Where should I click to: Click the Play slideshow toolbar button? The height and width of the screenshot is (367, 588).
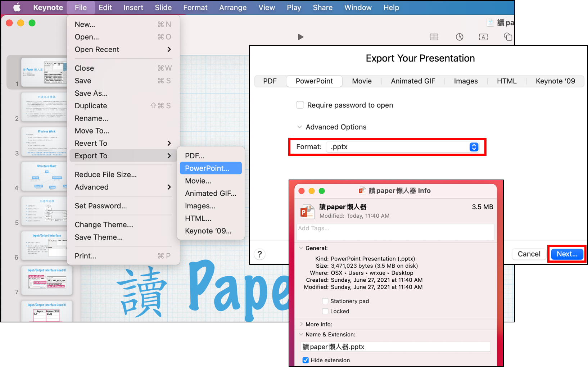coord(301,37)
